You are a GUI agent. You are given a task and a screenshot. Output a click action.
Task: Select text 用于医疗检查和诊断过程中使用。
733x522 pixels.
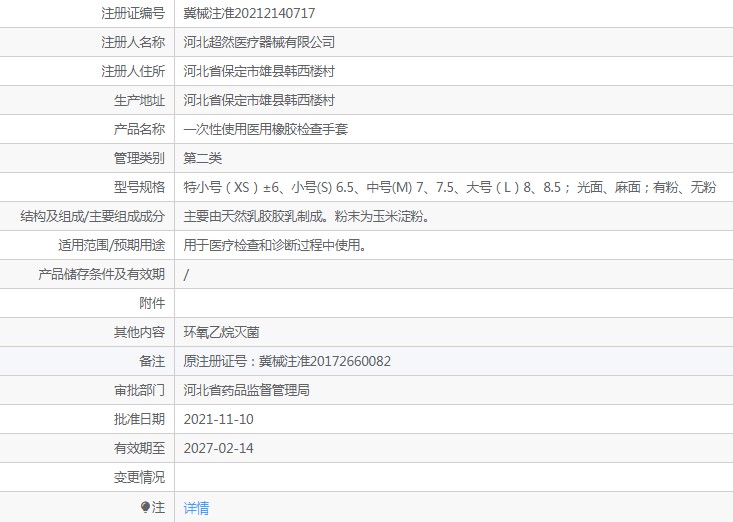pos(275,245)
